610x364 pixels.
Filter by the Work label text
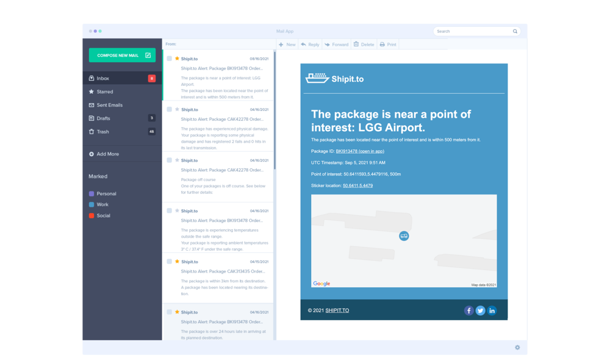[x=102, y=204]
